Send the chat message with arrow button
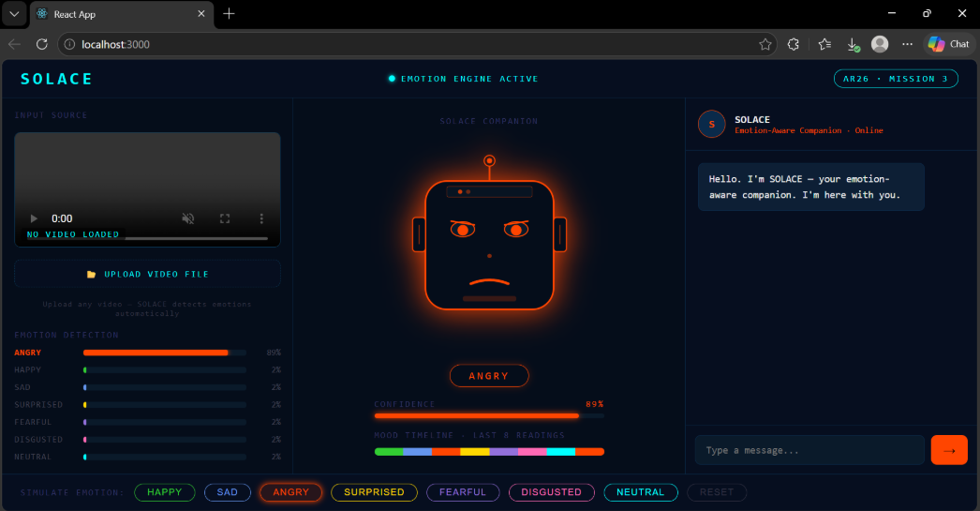 pyautogui.click(x=949, y=450)
